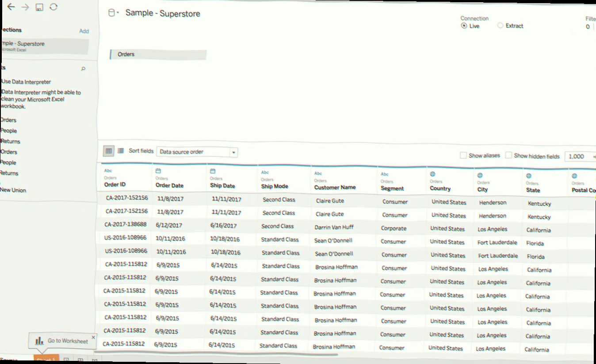
Task: Switch to the metadata list view icon
Action: (121, 151)
